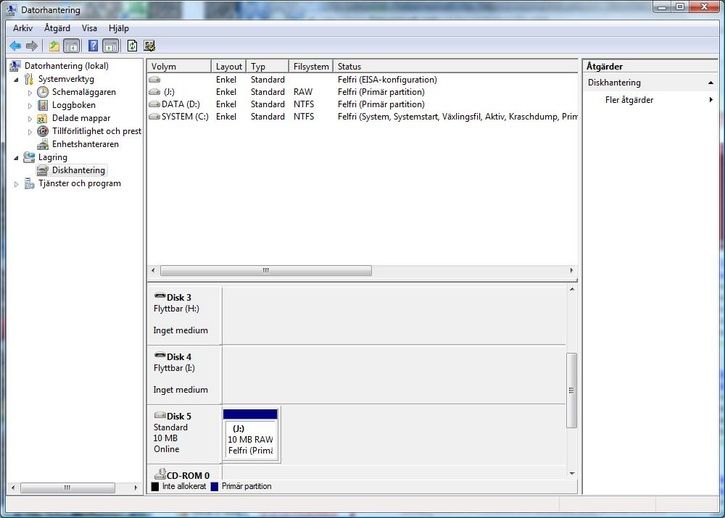The width and height of the screenshot is (725, 518).
Task: Expand the Delade mappar node
Action: click(x=30, y=118)
